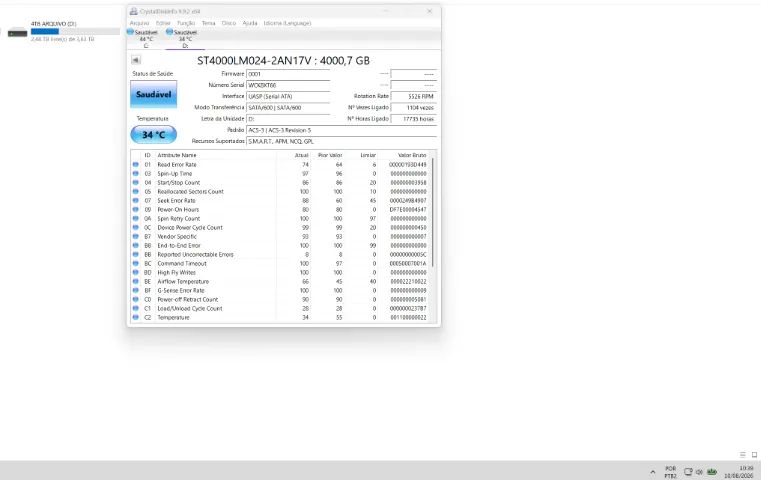Click status icon of Spin Retry Count row
This screenshot has width=761, height=480.
(x=135, y=218)
